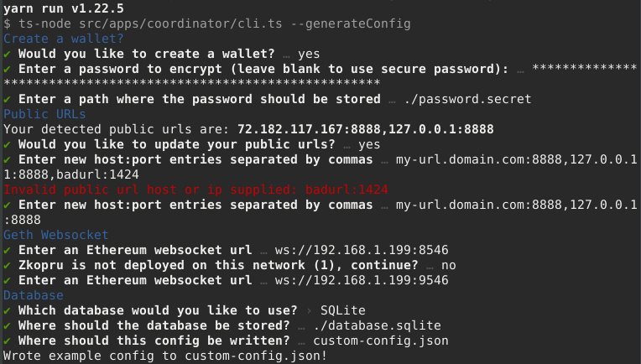Viewport: 641px width, 364px height.
Task: Click the "Geth Websocket" section heading
Action: (x=56, y=235)
